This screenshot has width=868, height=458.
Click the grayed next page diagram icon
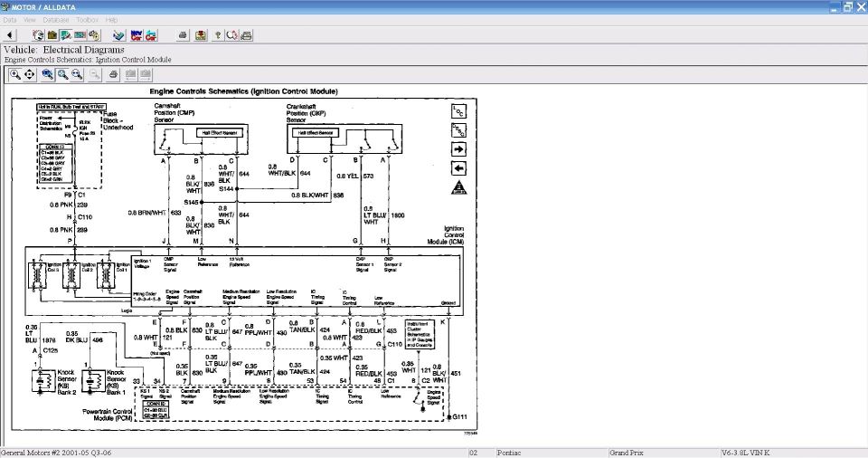[x=145, y=74]
